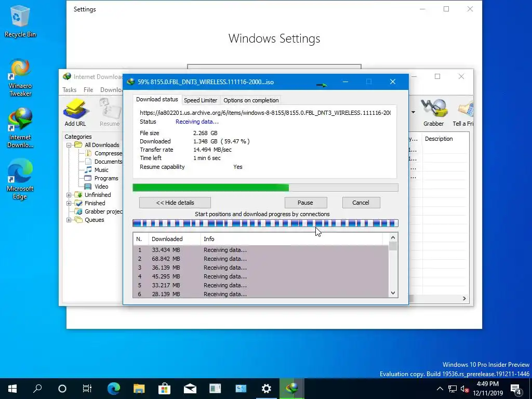Viewport: 532px width, 399px height.
Task: Select Compressed category in tree
Action: coord(103,153)
